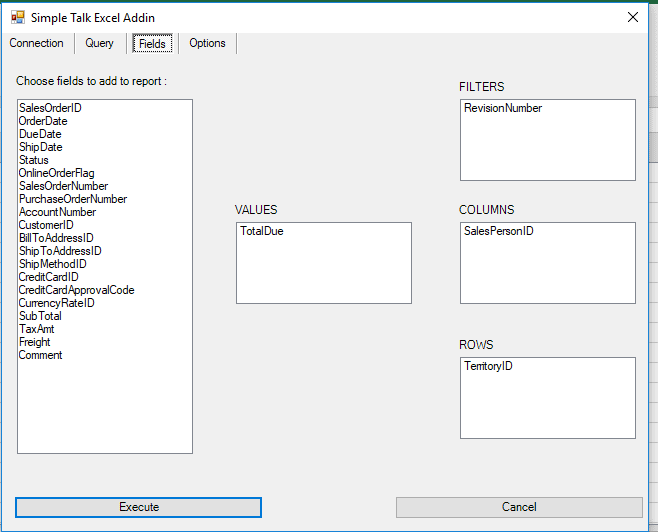Viewport: 658px width, 532px height.
Task: Click the Simple Talk Excel Addin title icon
Action: click(x=18, y=18)
